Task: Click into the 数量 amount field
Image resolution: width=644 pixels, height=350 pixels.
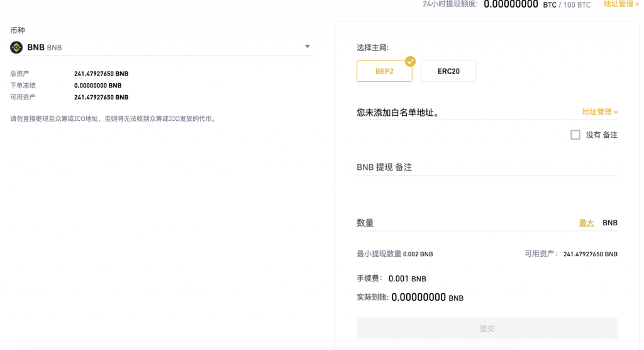Action: pos(465,223)
